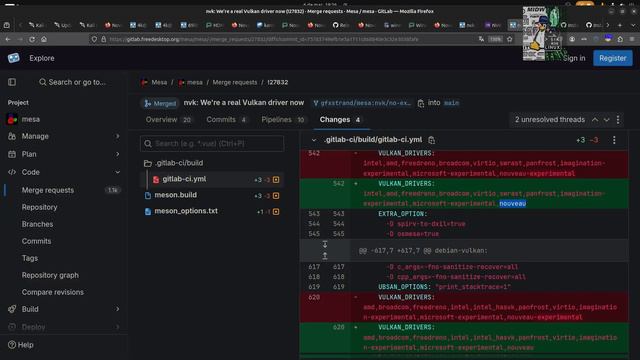Click the translate page icon
Screen dimensions: 640x360
(x=481, y=39)
